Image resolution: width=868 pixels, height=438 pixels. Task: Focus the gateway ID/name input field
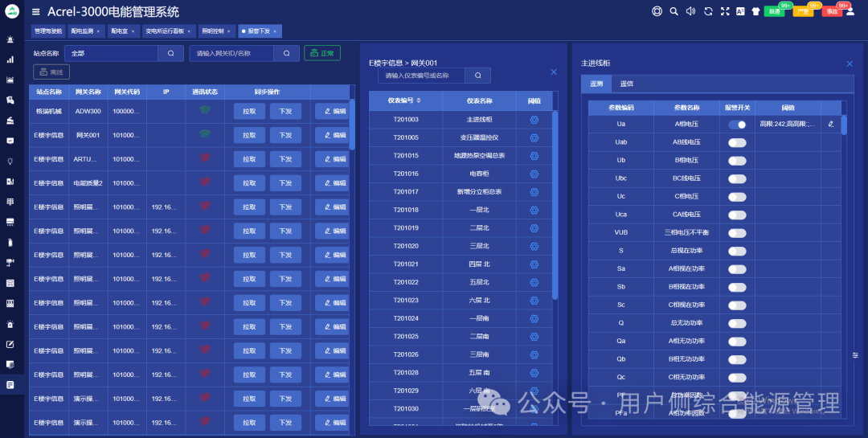point(232,53)
